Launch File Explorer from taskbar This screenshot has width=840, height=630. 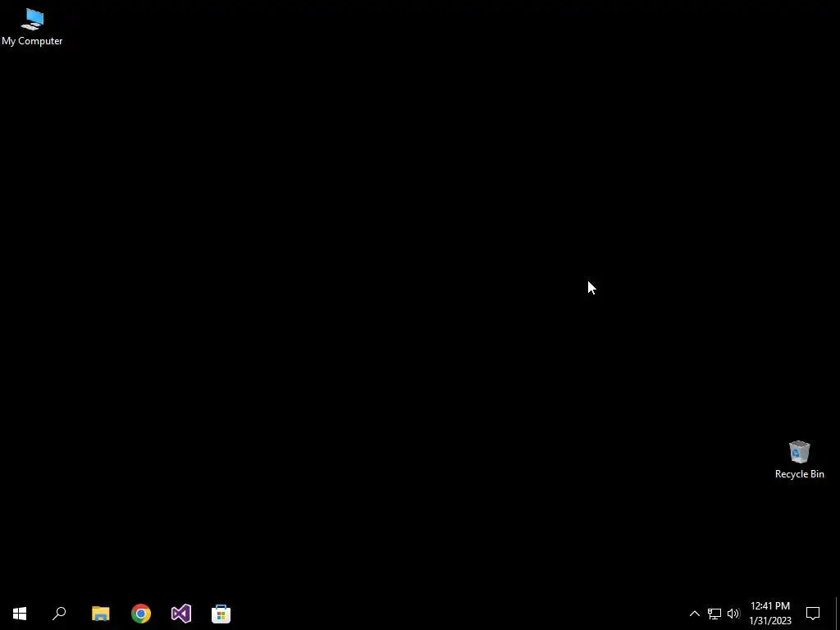pos(101,614)
